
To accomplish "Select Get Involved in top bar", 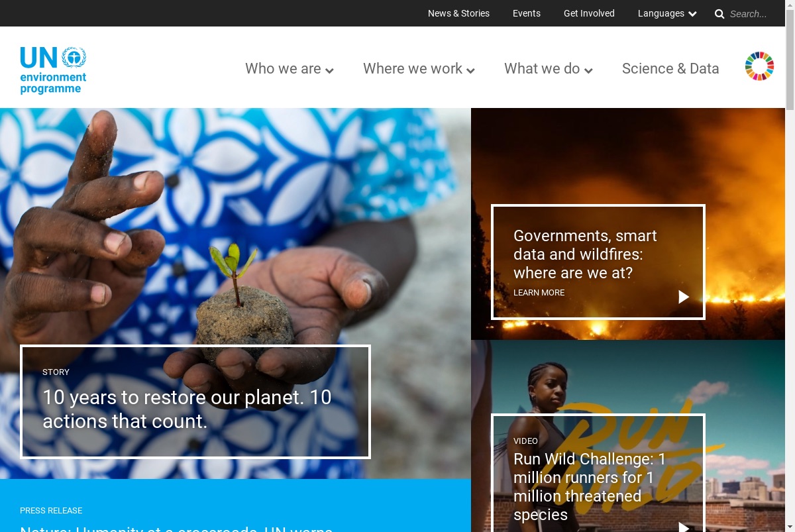I will 589,13.
